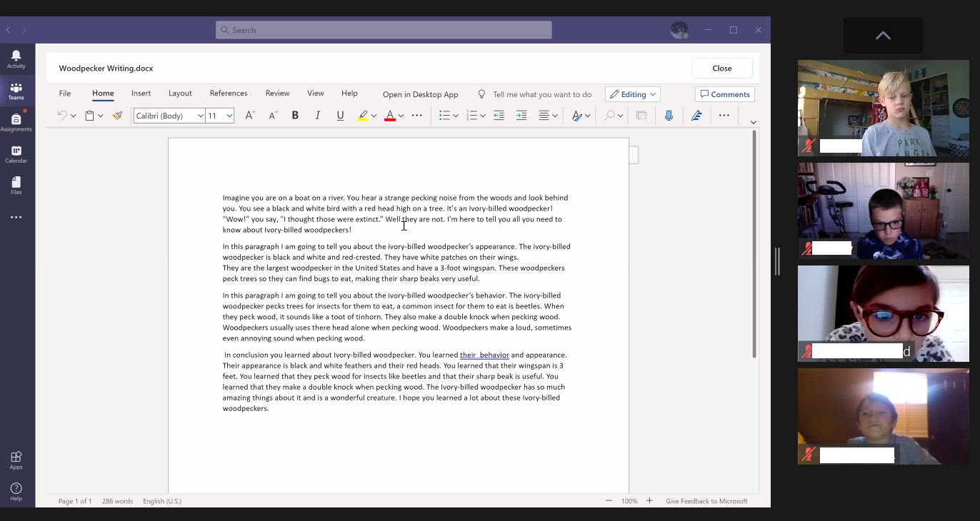Open the Activity feed in Teams sidebar

tap(16, 59)
